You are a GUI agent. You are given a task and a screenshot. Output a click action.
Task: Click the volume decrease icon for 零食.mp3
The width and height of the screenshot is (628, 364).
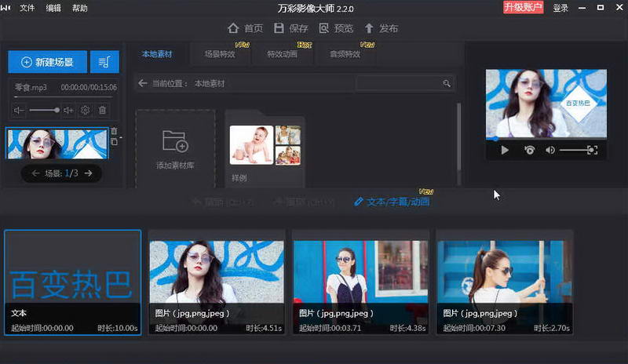18,110
